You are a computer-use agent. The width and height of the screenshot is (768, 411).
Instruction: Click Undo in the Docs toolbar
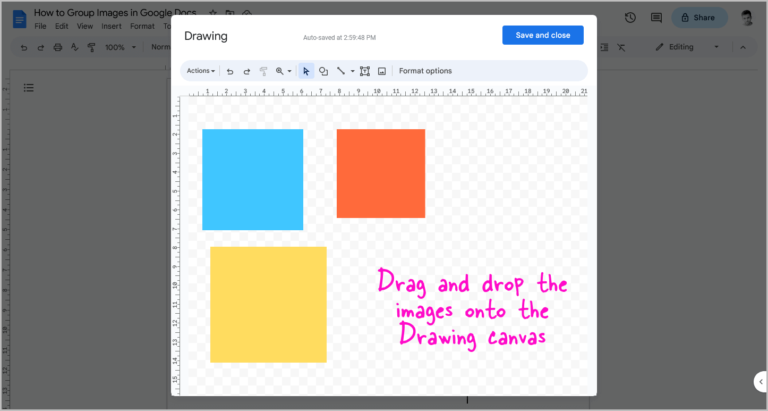pyautogui.click(x=24, y=48)
